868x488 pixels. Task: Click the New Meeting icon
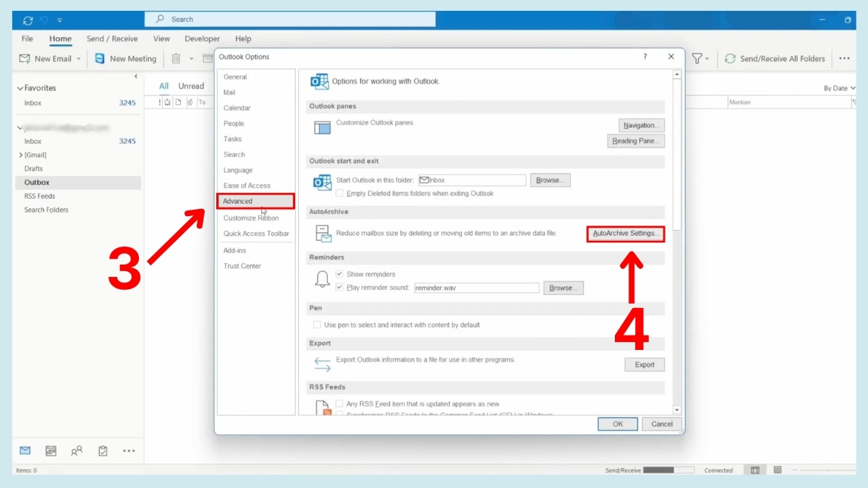(x=100, y=59)
